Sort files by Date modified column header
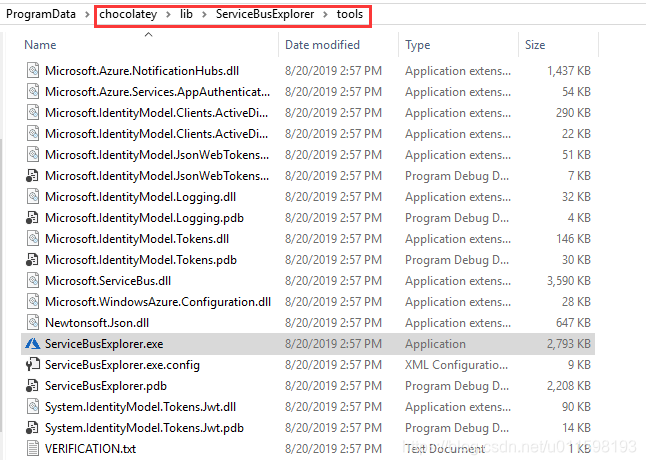 click(x=322, y=45)
